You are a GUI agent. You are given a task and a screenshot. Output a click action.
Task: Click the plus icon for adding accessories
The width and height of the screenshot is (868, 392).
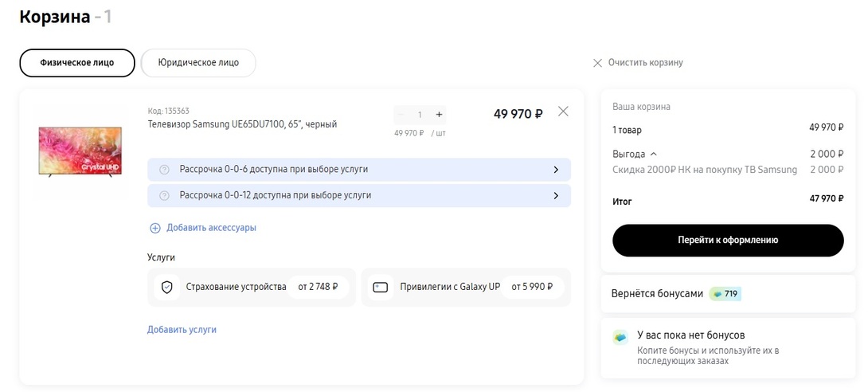point(155,228)
